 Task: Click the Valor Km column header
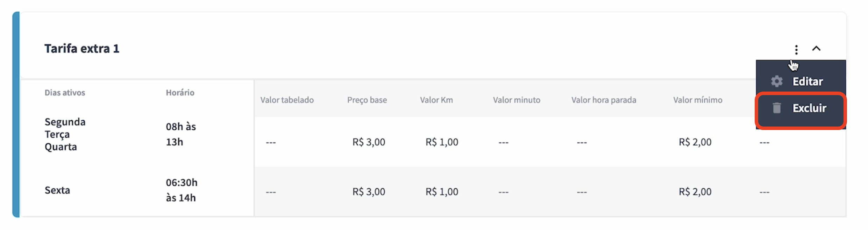(436, 100)
